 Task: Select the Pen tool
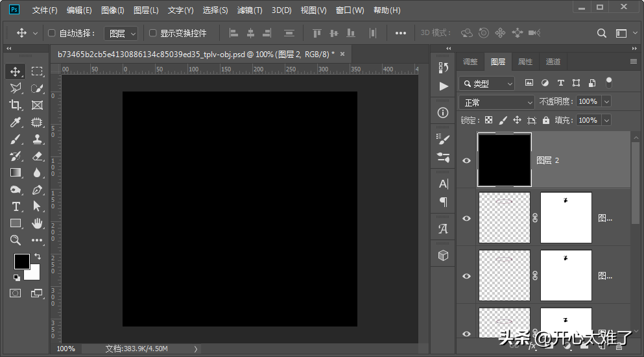(x=37, y=190)
